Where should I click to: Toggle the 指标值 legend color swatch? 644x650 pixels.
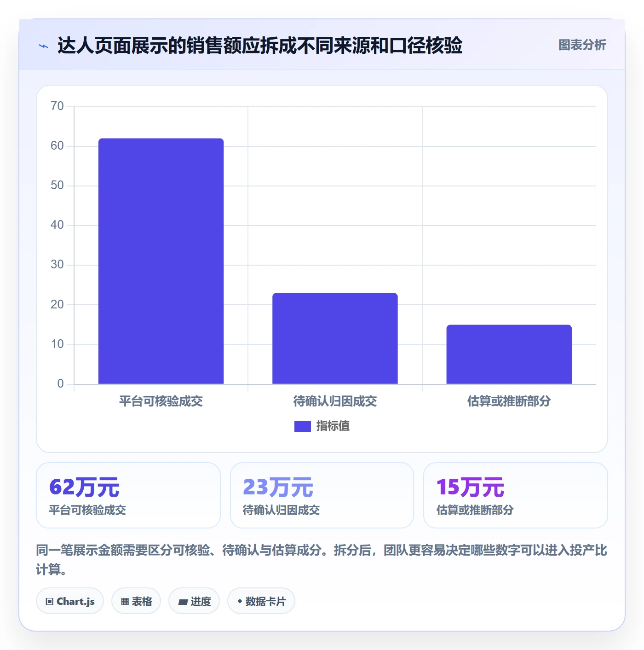[302, 426]
